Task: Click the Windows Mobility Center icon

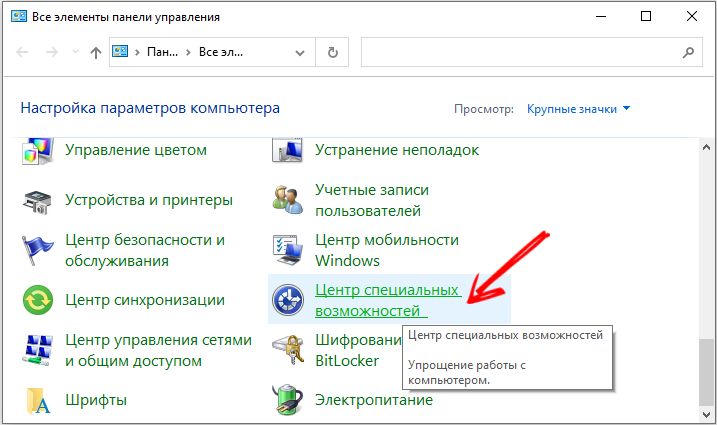Action: (288, 250)
